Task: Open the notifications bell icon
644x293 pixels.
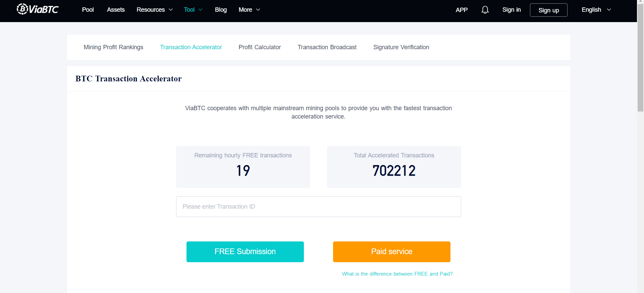Action: pos(485,10)
